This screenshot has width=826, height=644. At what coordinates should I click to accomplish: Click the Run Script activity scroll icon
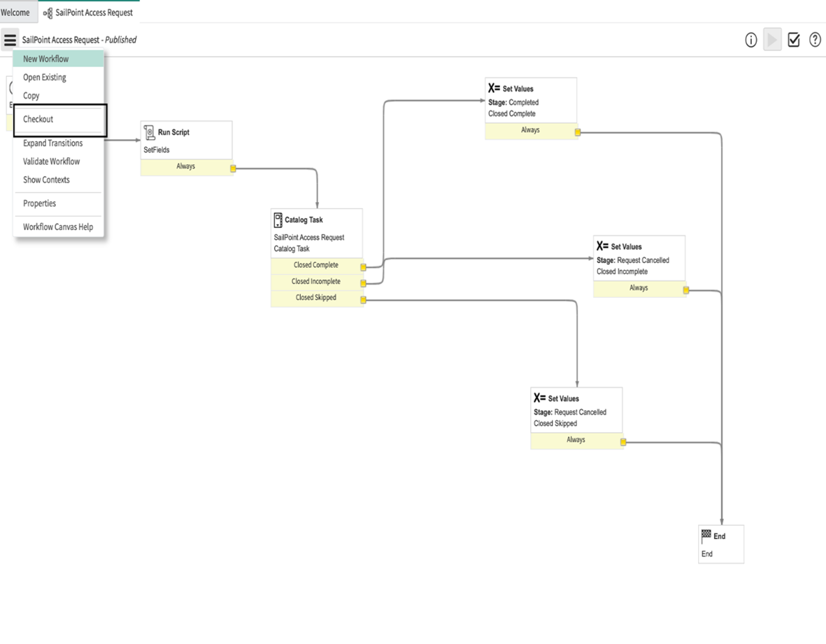coord(150,132)
